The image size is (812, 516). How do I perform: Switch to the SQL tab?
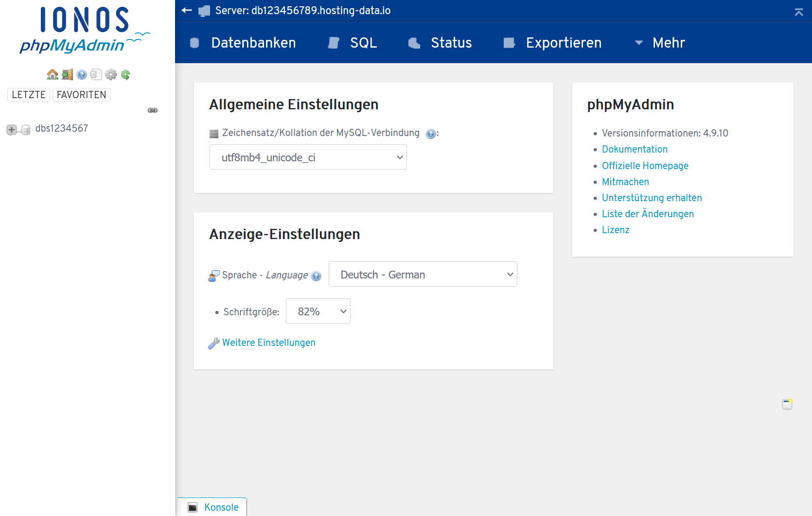(x=353, y=43)
